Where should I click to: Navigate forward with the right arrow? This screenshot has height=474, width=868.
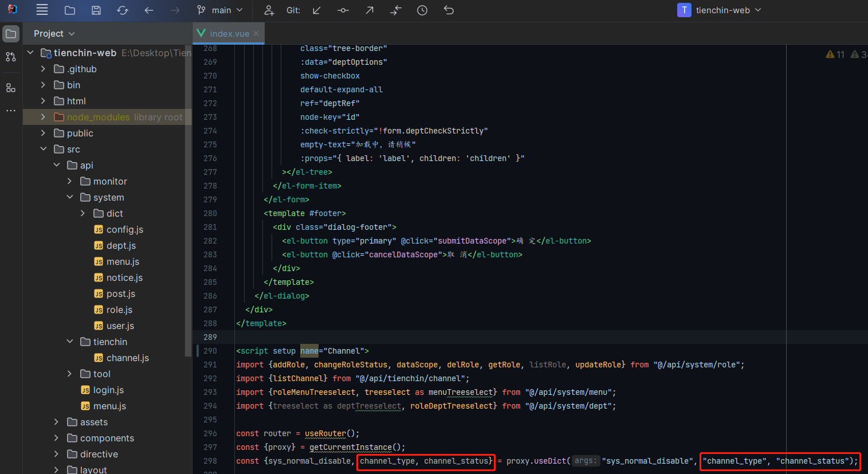click(175, 10)
